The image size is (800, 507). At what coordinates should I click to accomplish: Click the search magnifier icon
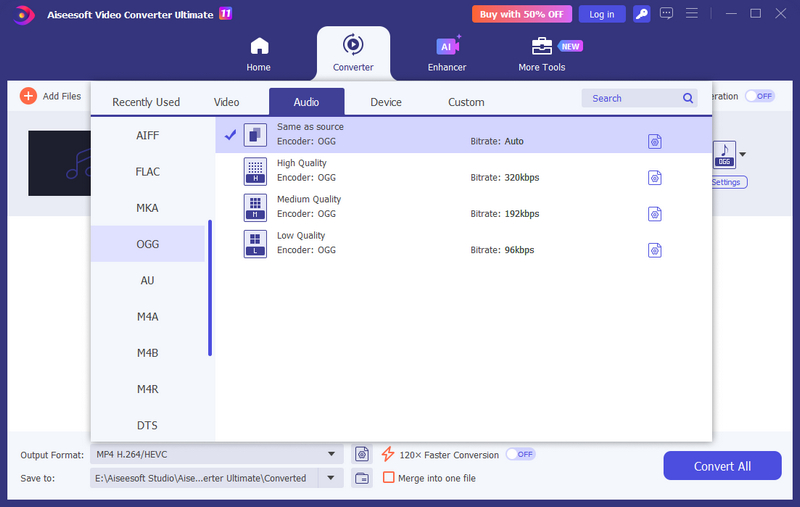pyautogui.click(x=688, y=98)
